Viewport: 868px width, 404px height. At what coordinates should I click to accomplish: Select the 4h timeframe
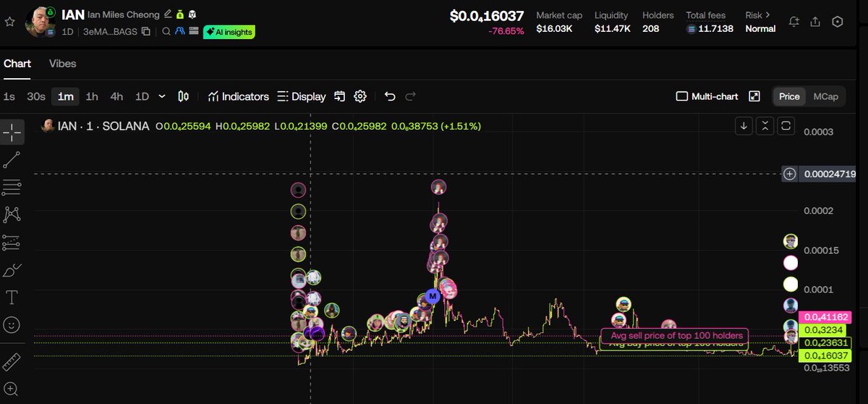click(x=116, y=96)
